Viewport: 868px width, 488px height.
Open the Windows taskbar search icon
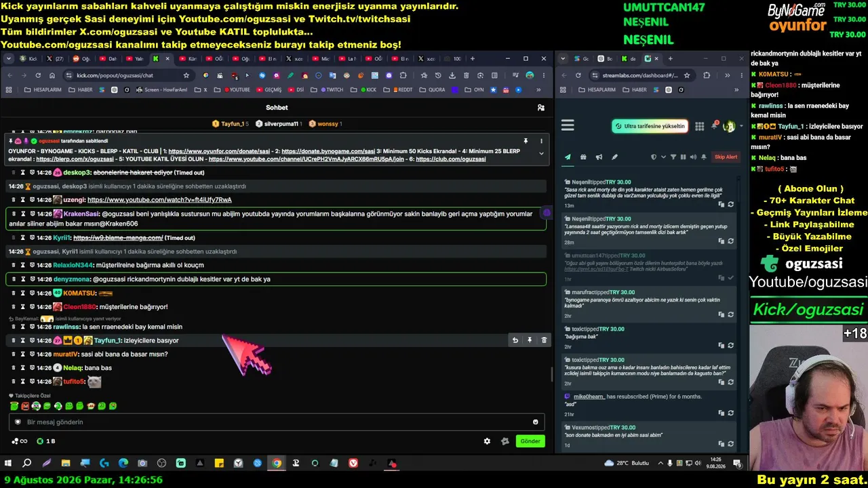click(27, 464)
